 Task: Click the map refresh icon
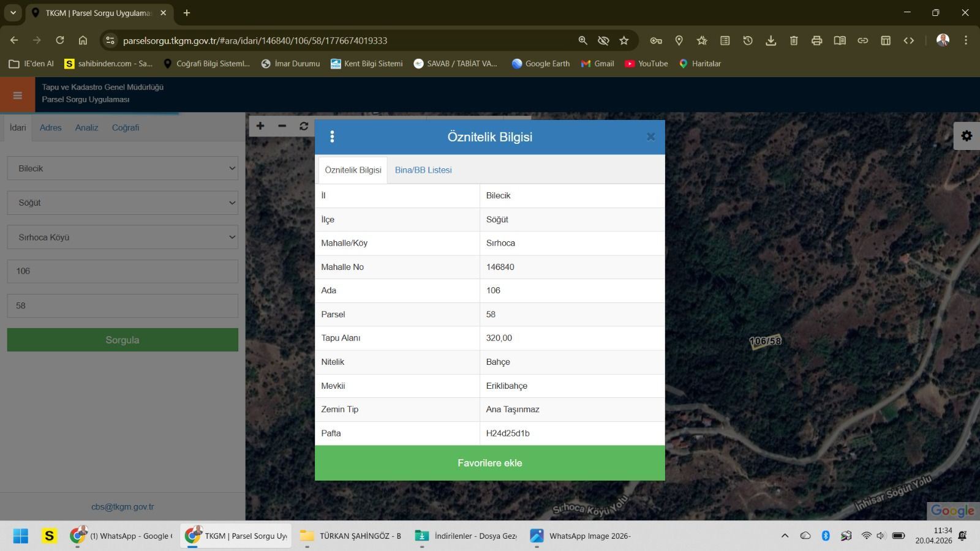click(x=304, y=126)
